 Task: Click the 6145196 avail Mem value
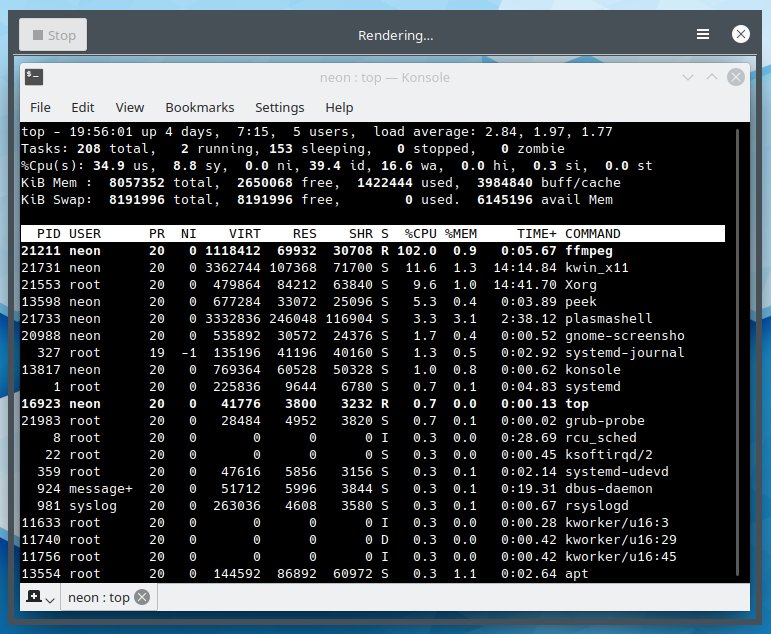coord(504,200)
